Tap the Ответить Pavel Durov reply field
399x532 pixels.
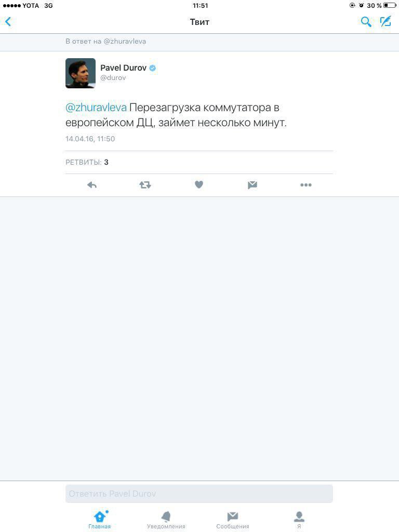[199, 494]
